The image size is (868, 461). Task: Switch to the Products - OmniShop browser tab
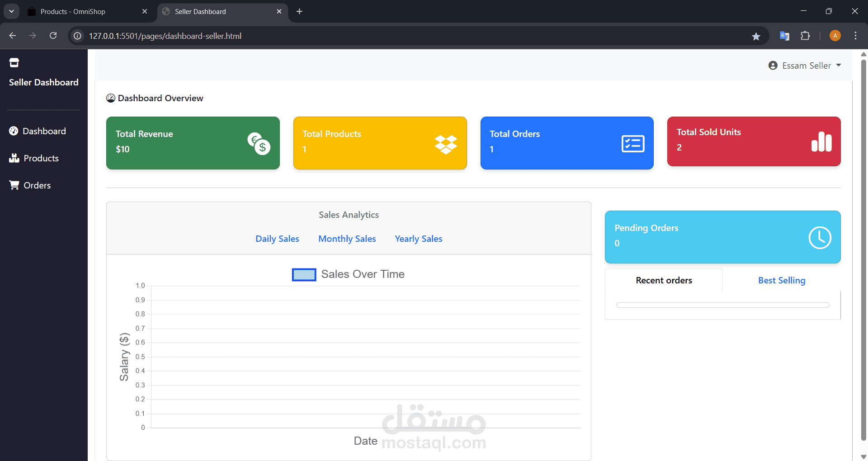(87, 11)
